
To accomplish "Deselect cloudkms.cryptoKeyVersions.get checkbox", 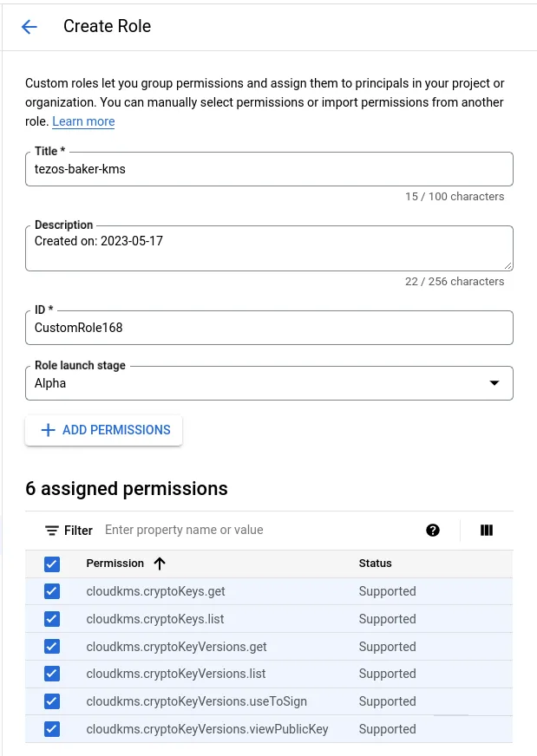I will pos(52,647).
